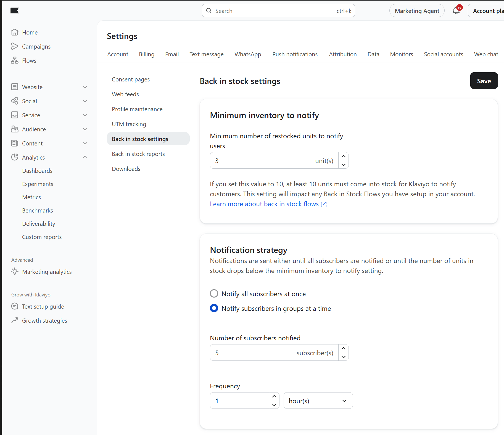Click the Website page icon

pyautogui.click(x=15, y=87)
